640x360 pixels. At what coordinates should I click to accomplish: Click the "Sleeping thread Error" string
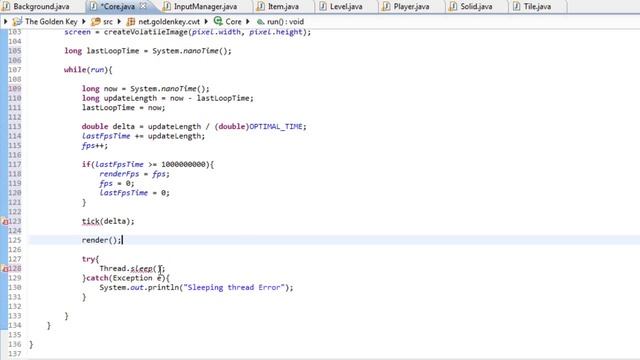[234, 287]
